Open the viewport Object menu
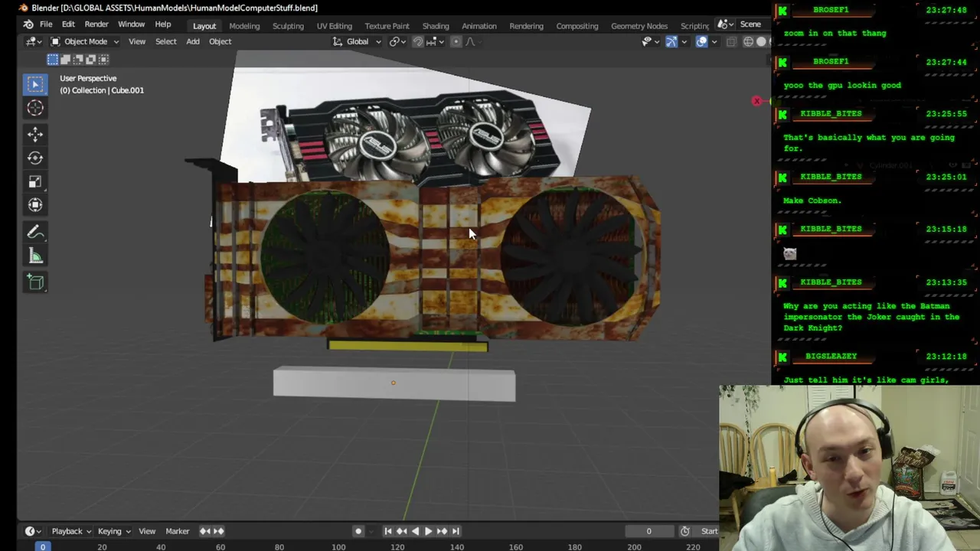This screenshot has height=551, width=980. coord(220,41)
